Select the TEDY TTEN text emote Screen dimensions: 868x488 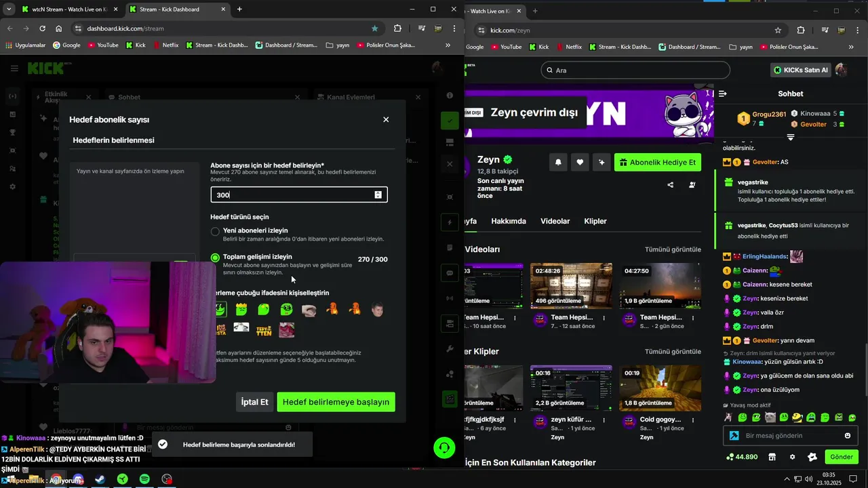coord(264,330)
